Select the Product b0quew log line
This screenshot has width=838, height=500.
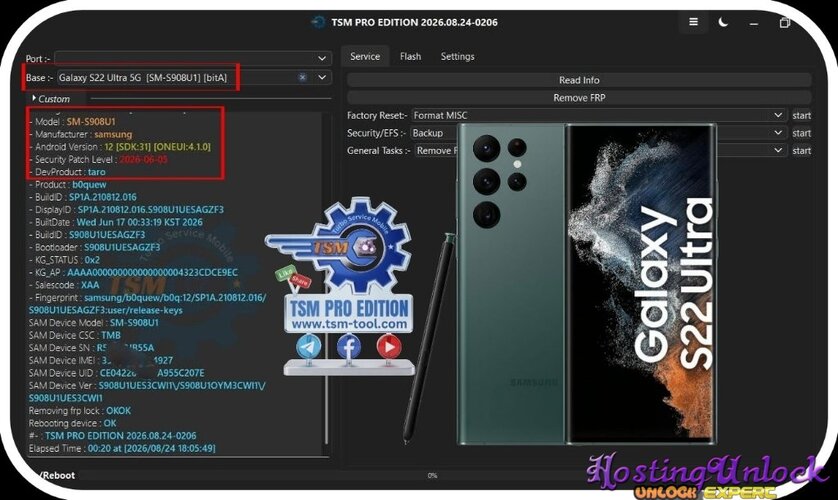point(68,184)
